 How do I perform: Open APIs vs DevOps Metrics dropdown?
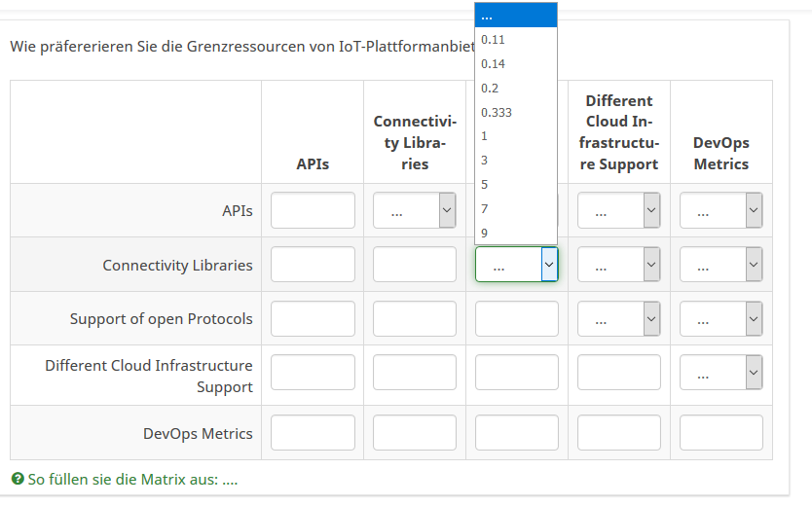[720, 210]
